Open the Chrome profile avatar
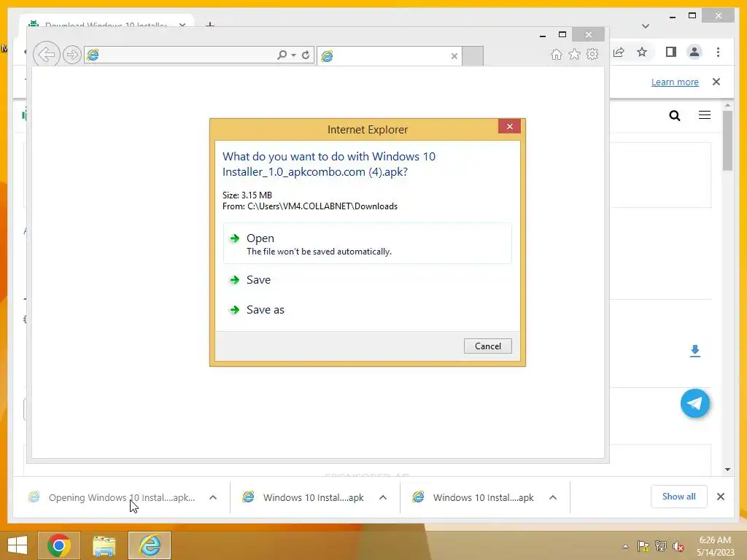 [694, 52]
